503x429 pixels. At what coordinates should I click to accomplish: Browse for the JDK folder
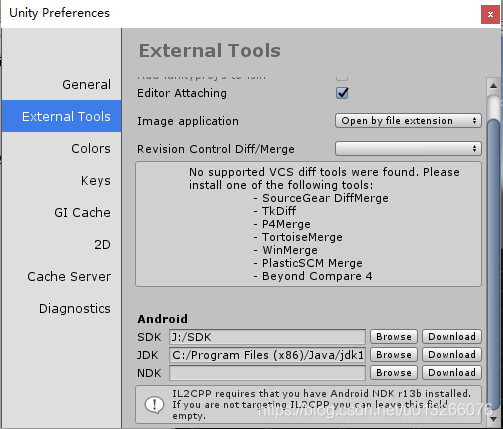[394, 355]
